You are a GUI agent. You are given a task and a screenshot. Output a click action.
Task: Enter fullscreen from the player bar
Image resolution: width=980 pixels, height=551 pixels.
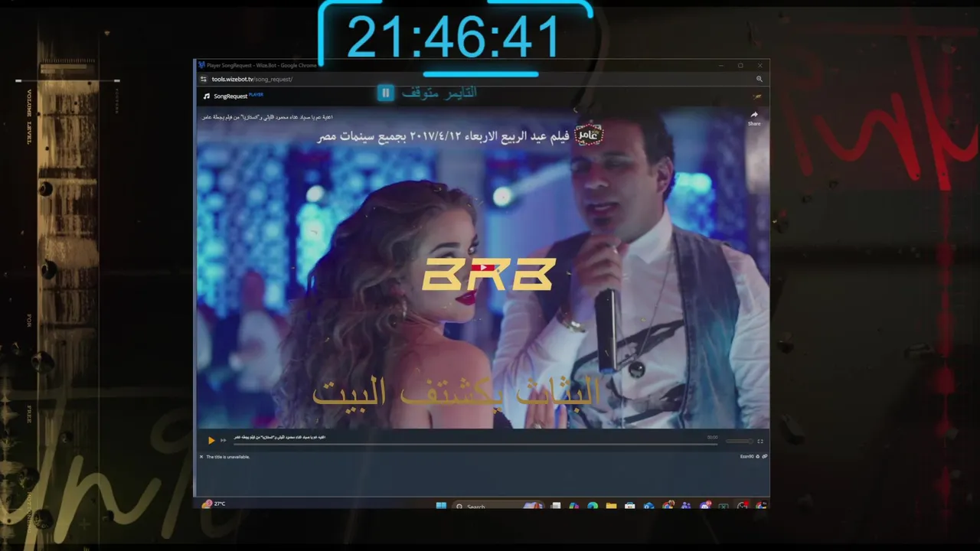coord(760,441)
